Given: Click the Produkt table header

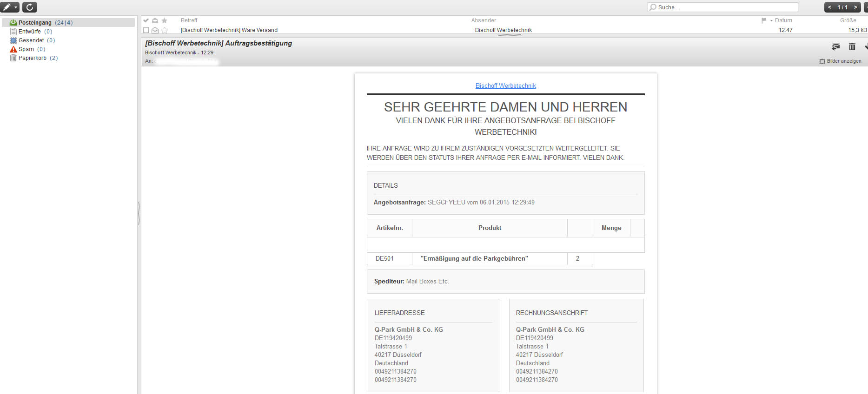Looking at the screenshot, I should (490, 228).
